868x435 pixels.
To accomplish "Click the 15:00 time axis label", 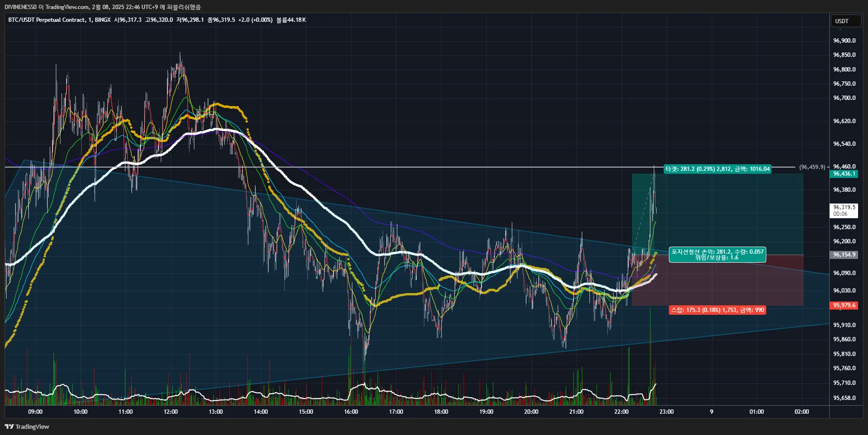I will point(306,412).
